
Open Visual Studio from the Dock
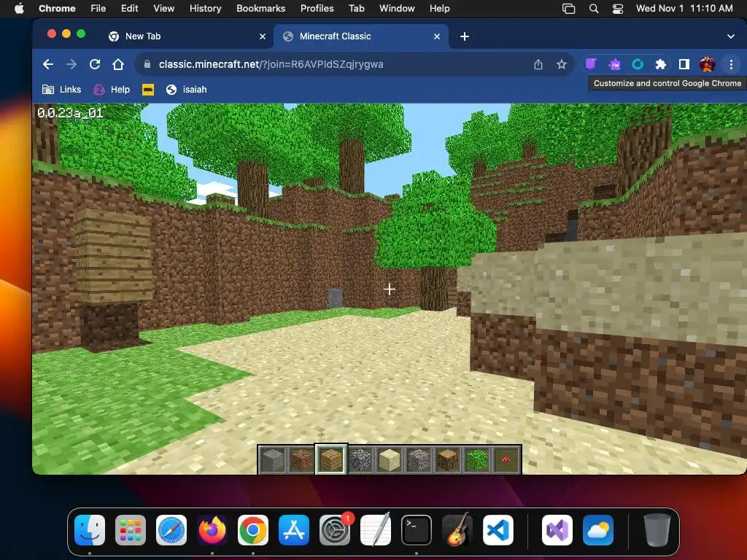point(557,530)
